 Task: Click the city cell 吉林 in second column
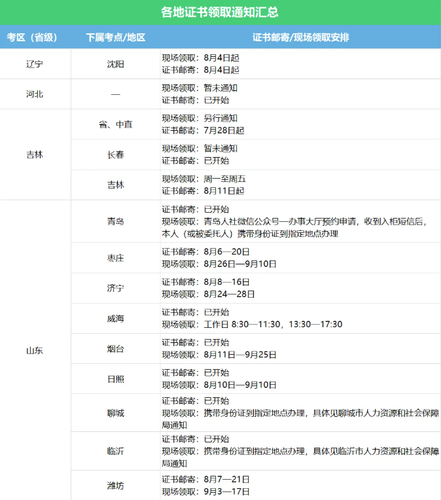pyautogui.click(x=115, y=185)
